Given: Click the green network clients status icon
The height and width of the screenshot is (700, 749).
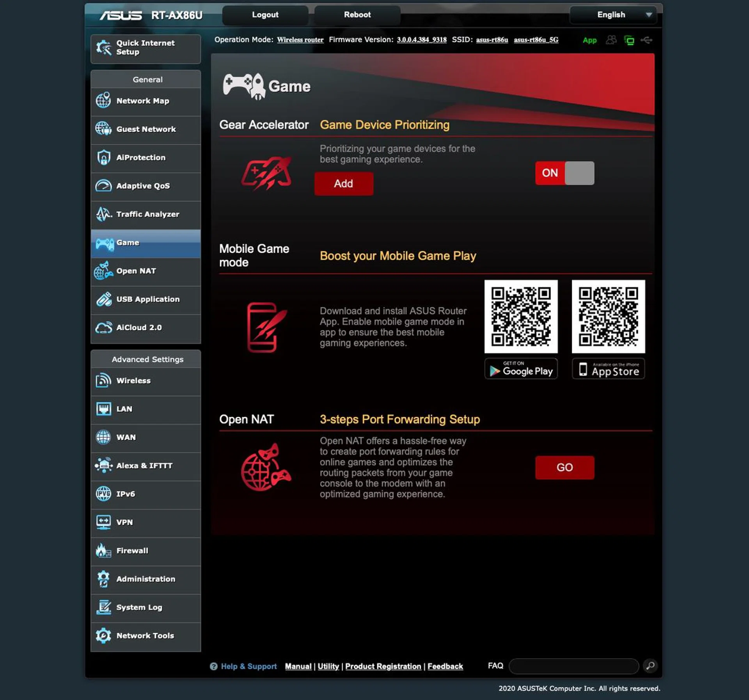Looking at the screenshot, I should click(629, 40).
